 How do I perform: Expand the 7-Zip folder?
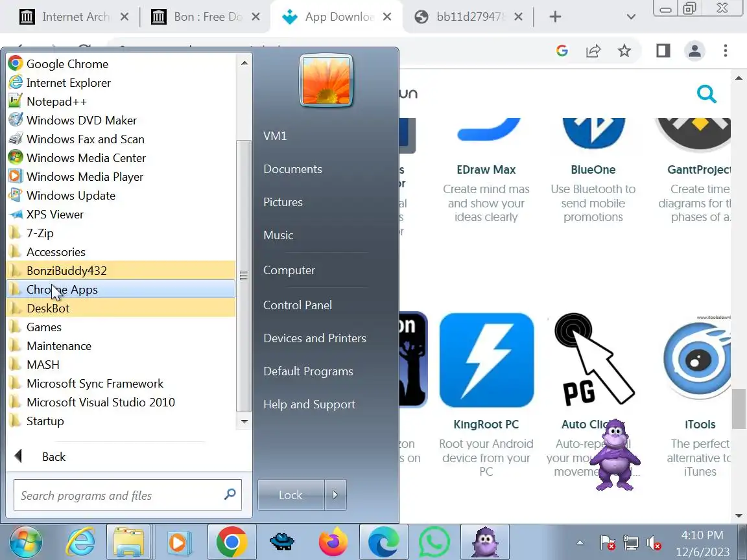[121, 233]
